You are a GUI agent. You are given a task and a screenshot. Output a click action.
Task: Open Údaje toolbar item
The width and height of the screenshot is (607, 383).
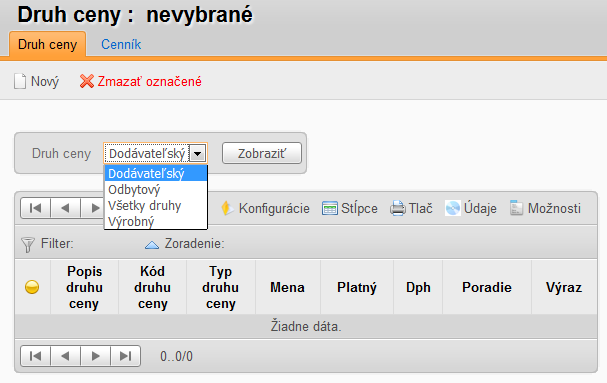(x=480, y=208)
